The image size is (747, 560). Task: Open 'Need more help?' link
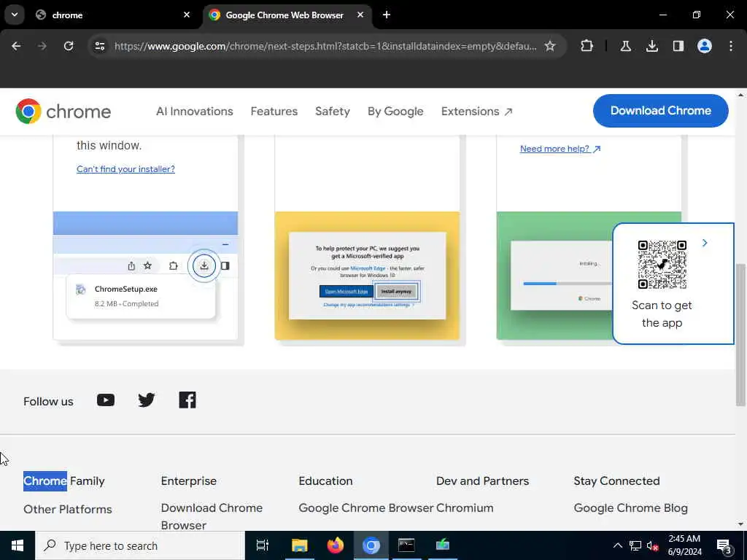[560, 149]
